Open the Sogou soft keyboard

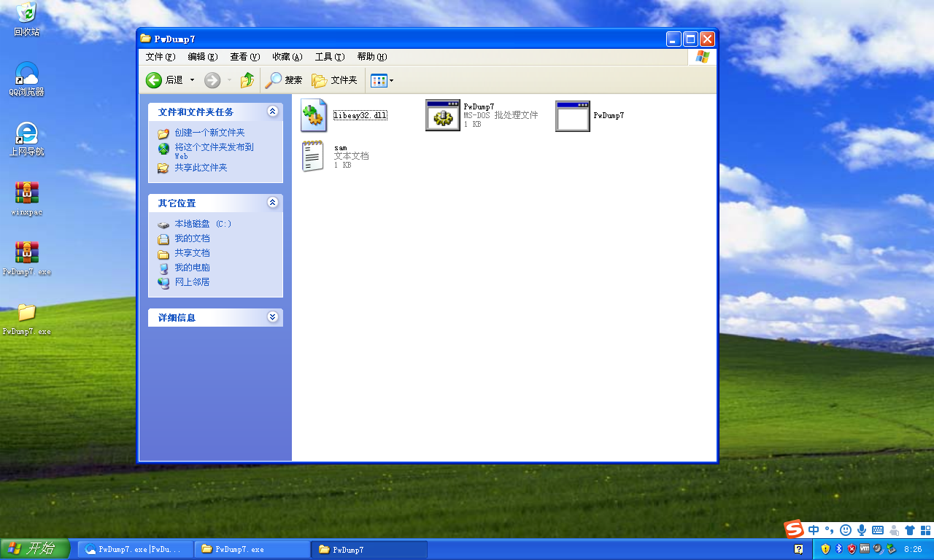878,530
